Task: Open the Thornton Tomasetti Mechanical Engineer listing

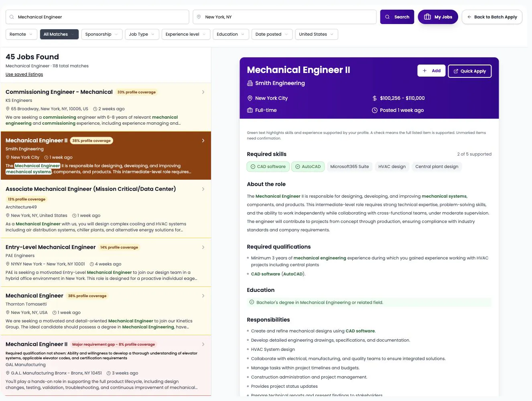Action: tap(106, 311)
